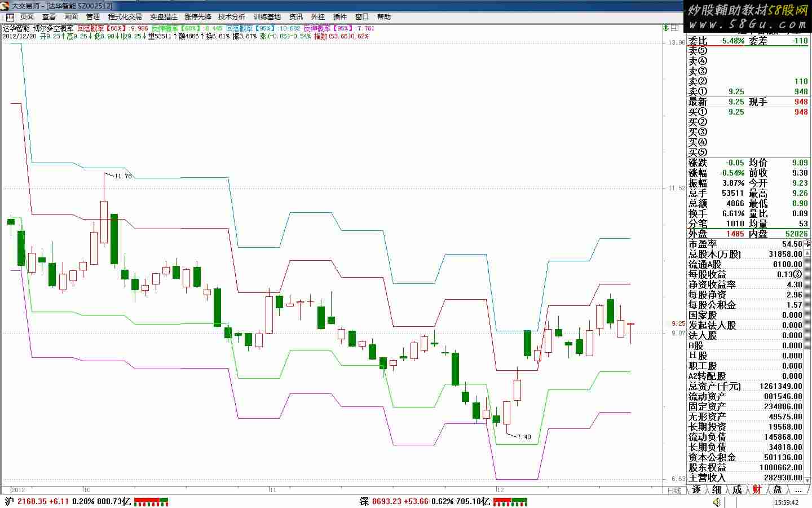Screen dimensions: 812x508
Task: Switch to the 盘 tab
Action: coord(778,489)
